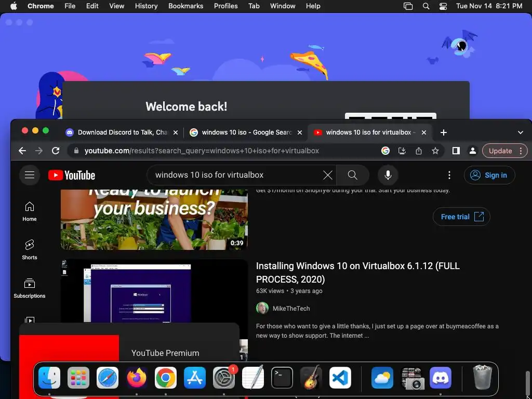Open the YouTube hamburger guide menu

coord(30,175)
